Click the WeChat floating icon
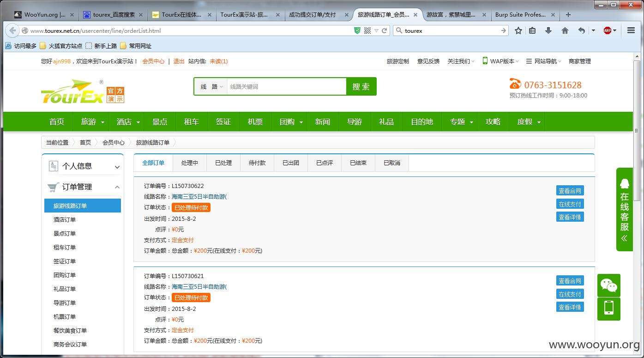 (609, 285)
